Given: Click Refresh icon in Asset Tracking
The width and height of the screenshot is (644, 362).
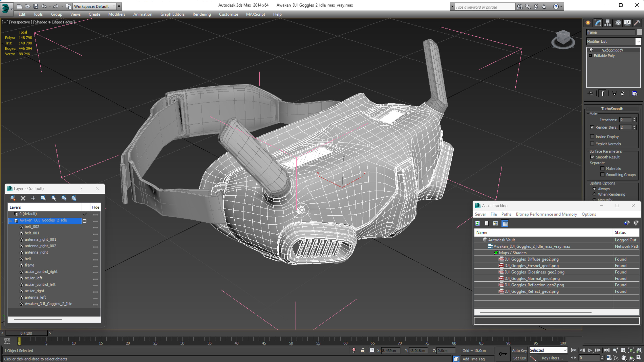Looking at the screenshot, I should click(x=477, y=223).
